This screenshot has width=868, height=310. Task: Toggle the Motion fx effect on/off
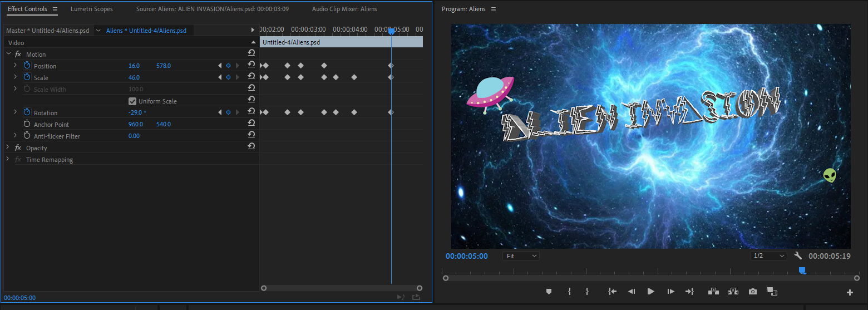coord(18,55)
